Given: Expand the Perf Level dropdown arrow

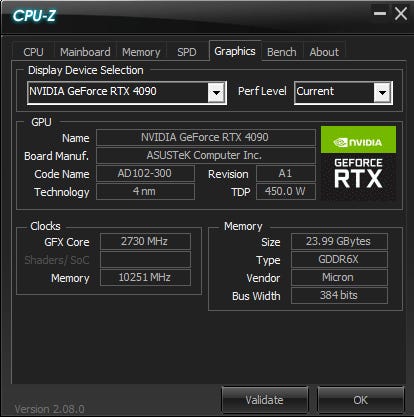Looking at the screenshot, I should pos(382,92).
